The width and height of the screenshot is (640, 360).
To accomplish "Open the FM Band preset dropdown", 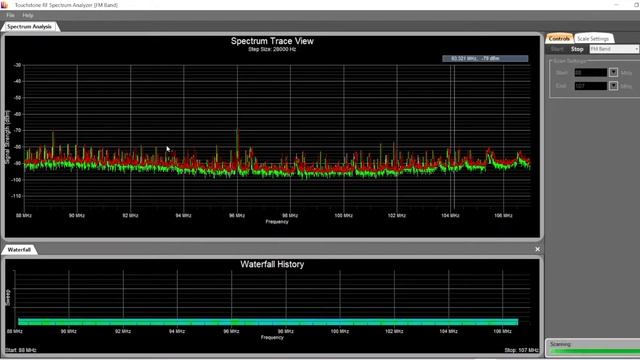I will [x=614, y=49].
